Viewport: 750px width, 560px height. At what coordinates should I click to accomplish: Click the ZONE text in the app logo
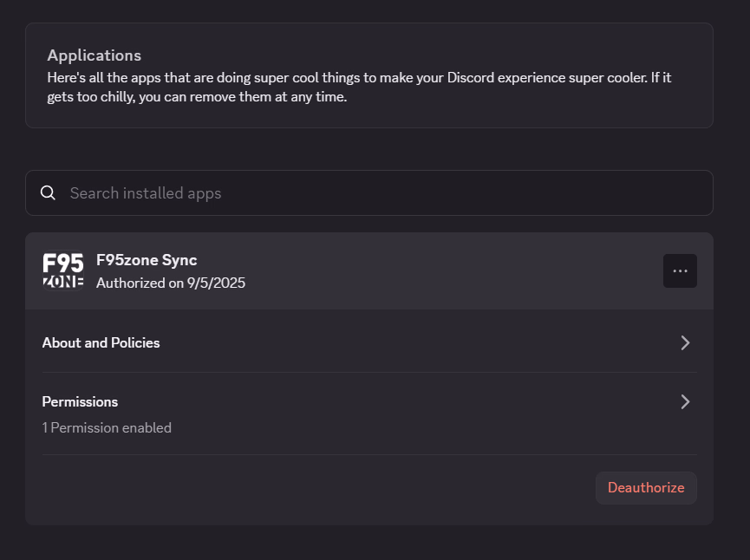click(63, 282)
